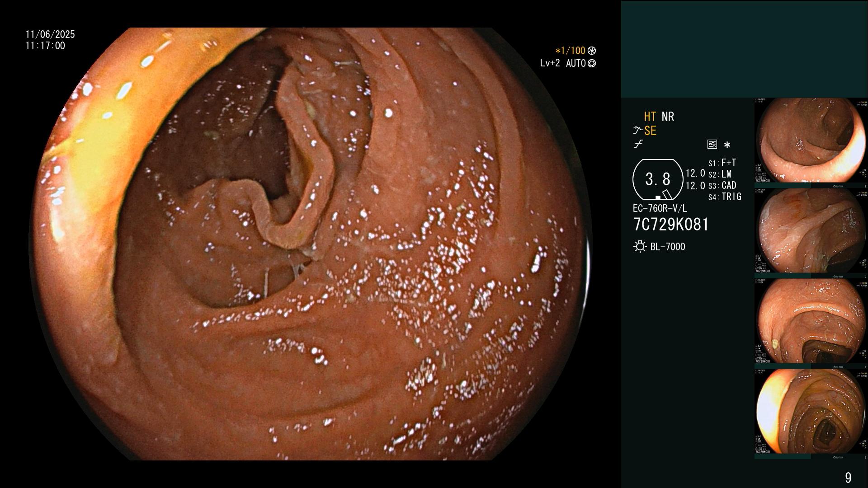This screenshot has width=868, height=488.
Task: Click the light source lamp icon
Action: (x=640, y=247)
